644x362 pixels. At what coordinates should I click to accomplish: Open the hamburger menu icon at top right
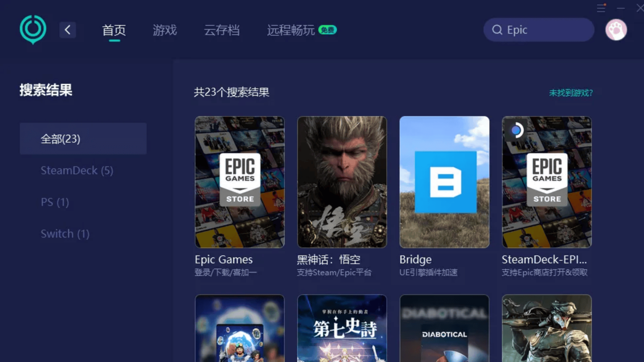(601, 8)
